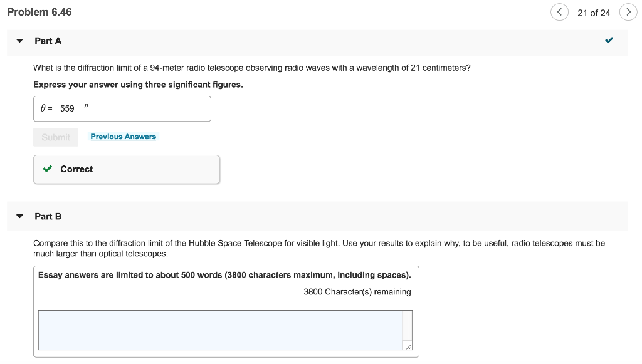
Task: Click the Problem 6.46 title
Action: (x=39, y=12)
